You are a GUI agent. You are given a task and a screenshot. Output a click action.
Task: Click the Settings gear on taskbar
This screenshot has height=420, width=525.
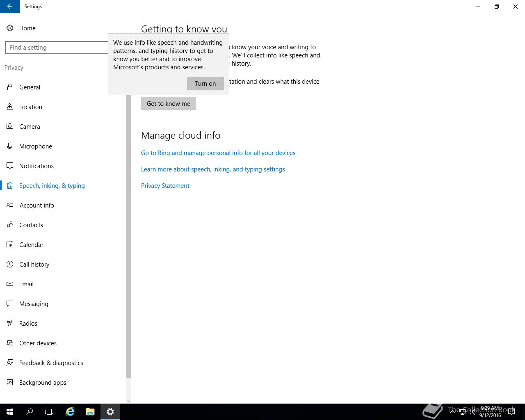(110, 412)
